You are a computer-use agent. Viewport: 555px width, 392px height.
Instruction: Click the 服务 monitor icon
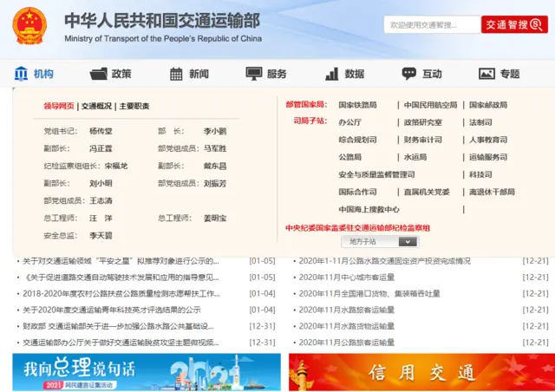point(254,74)
